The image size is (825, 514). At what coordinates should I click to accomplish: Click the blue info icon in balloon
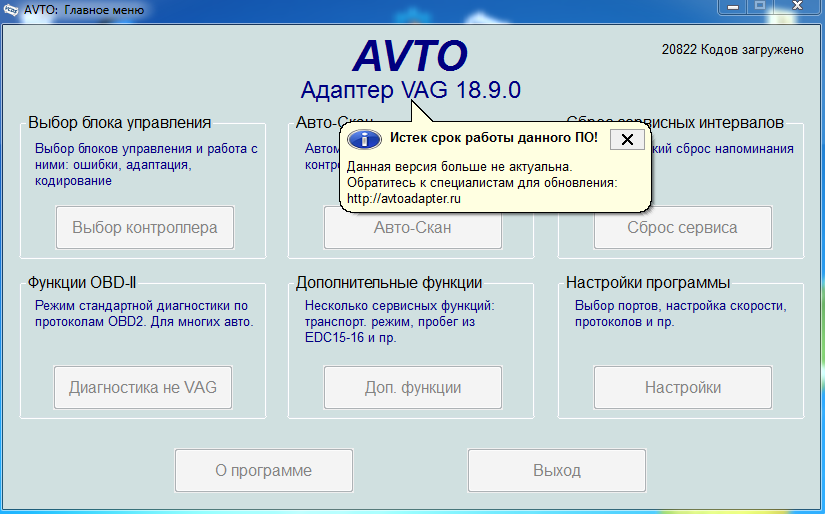pyautogui.click(x=364, y=139)
